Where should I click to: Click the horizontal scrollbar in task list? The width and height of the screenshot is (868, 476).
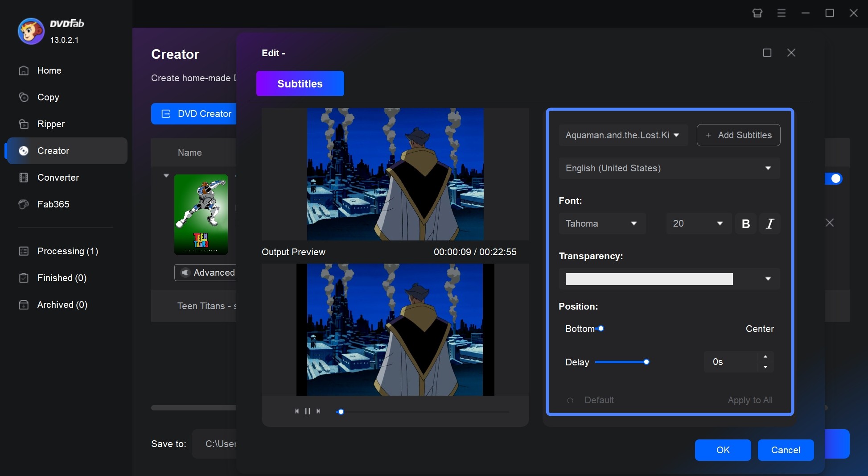click(x=194, y=408)
